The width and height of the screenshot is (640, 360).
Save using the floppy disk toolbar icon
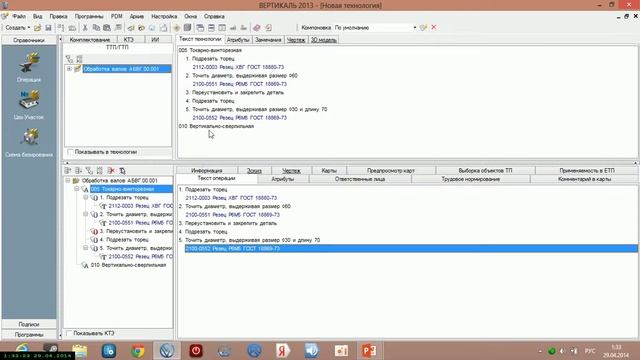click(x=48, y=28)
